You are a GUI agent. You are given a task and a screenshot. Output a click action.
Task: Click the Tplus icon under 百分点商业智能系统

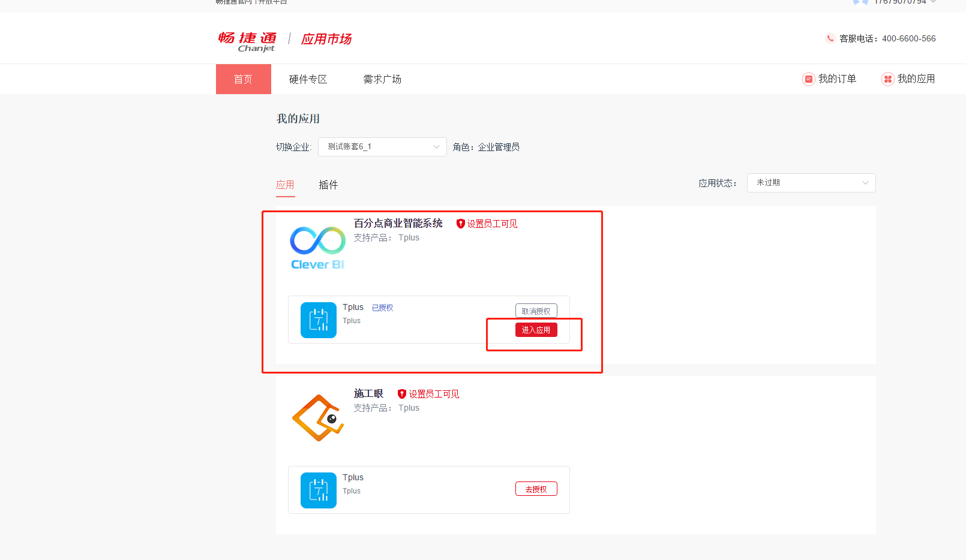pyautogui.click(x=319, y=320)
